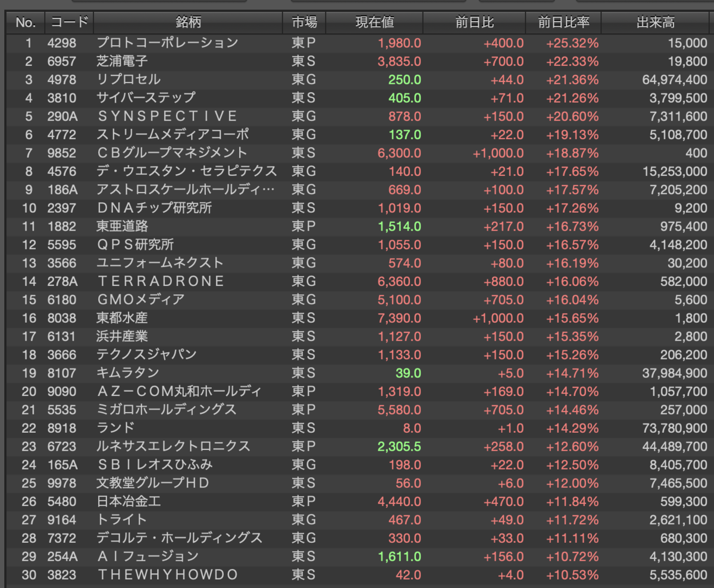
Task: Click the トライト stock name
Action: [121, 520]
